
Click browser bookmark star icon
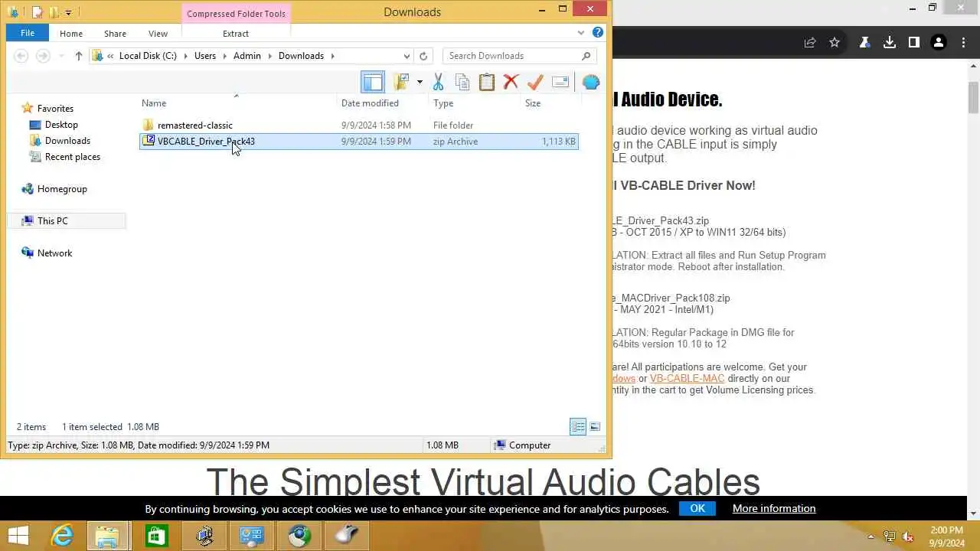[x=835, y=43]
